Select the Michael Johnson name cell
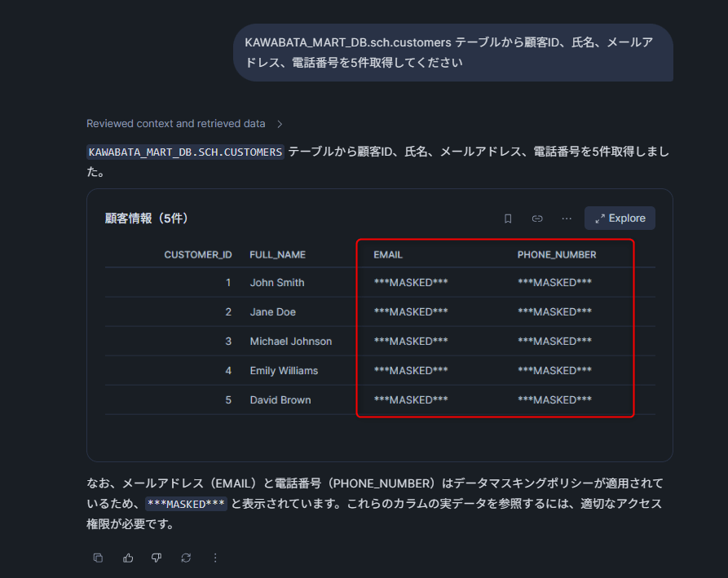This screenshot has width=728, height=578. pyautogui.click(x=291, y=342)
